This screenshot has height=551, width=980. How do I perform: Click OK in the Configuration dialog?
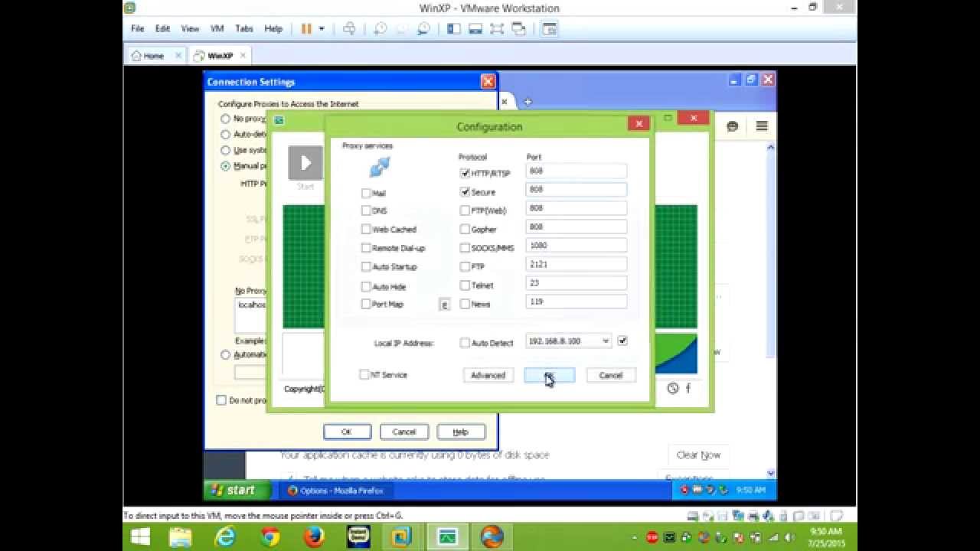pos(549,375)
